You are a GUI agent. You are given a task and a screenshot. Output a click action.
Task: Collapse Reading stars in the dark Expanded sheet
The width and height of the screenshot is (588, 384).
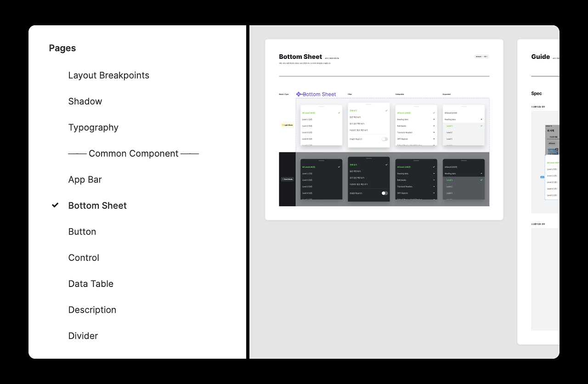pos(481,174)
